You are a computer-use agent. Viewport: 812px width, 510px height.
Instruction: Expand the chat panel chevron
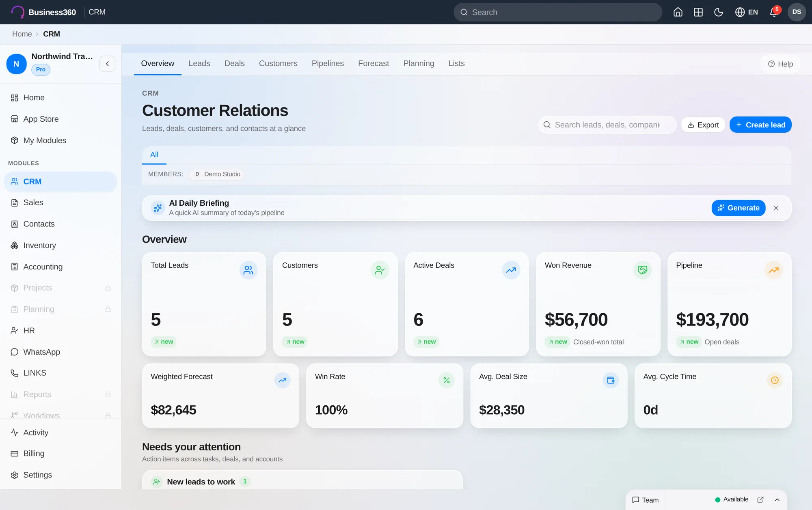pos(777,499)
